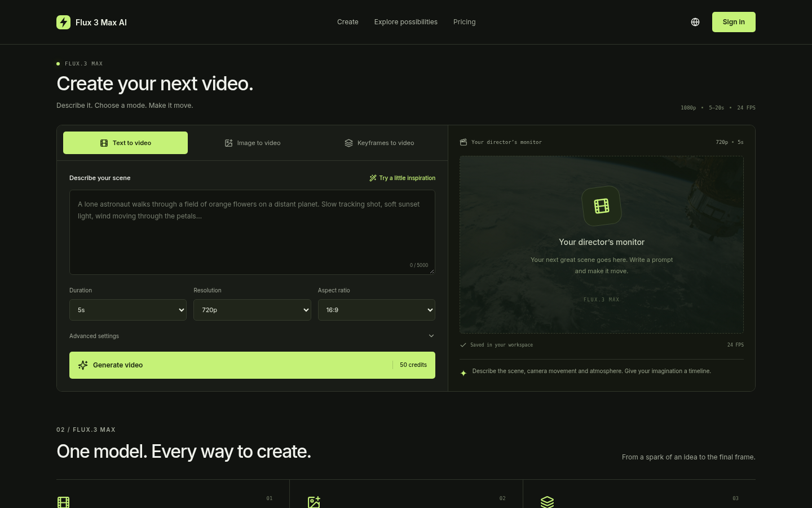Expand the Advanced settings section
The height and width of the screenshot is (508, 812).
[252, 336]
